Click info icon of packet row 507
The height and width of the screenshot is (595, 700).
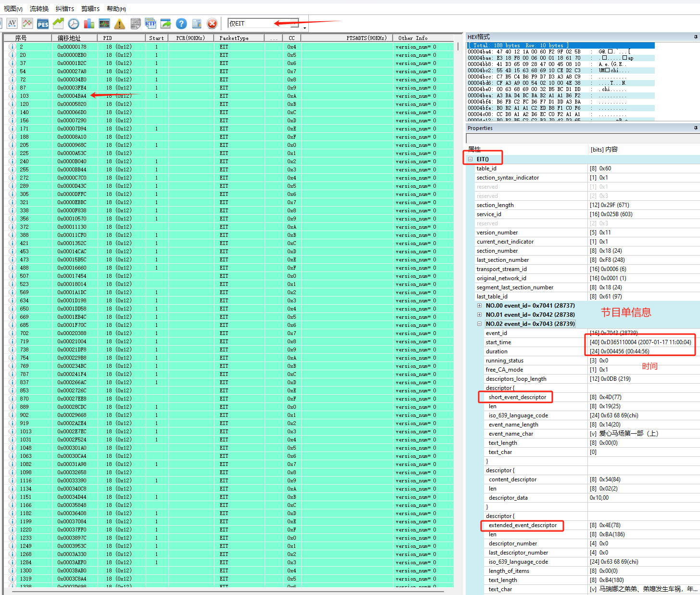coord(12,276)
